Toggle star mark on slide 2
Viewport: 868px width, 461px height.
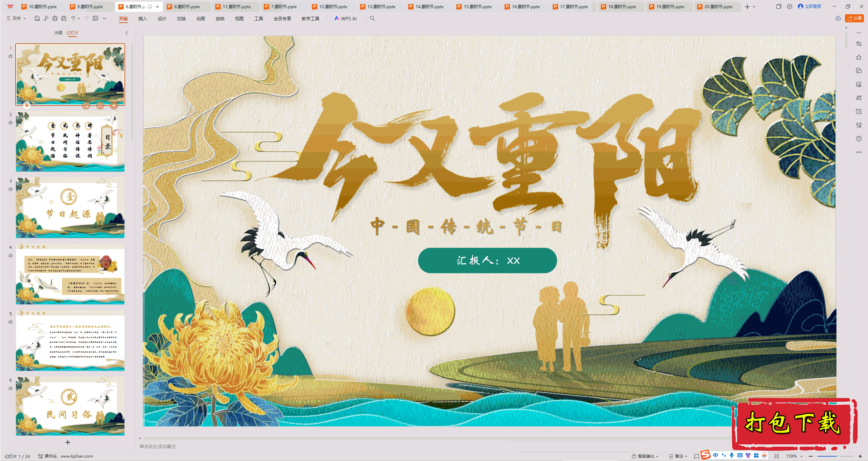click(x=11, y=123)
